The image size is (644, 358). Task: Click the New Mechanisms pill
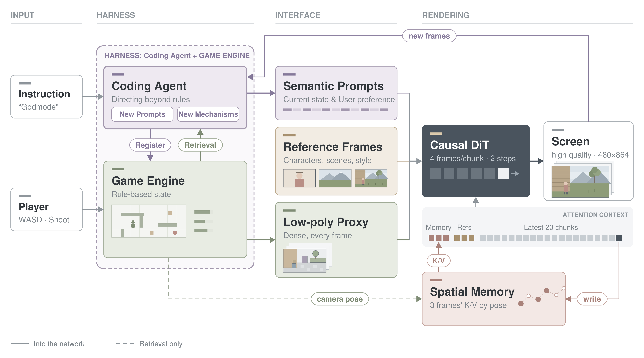[x=208, y=114]
